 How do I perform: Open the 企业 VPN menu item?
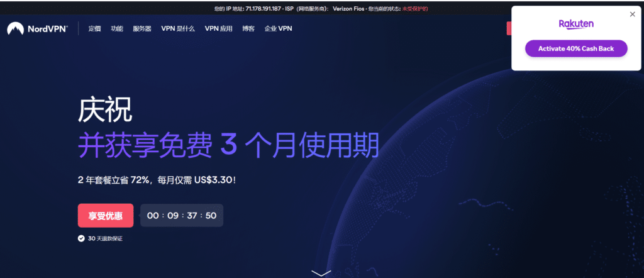279,29
